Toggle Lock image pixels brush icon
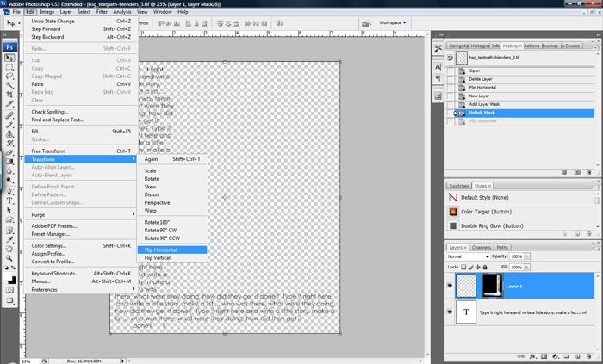Image resolution: width=603 pixels, height=364 pixels. tap(470, 267)
